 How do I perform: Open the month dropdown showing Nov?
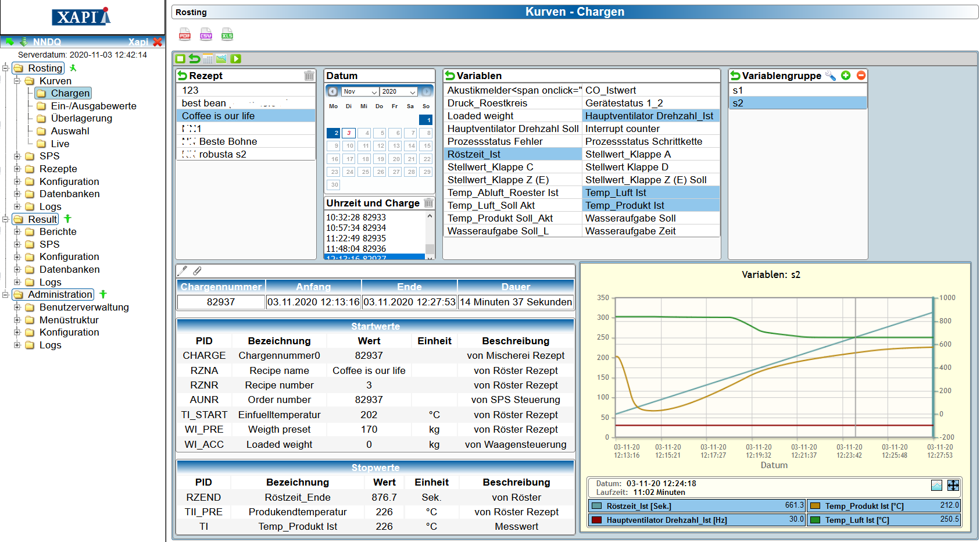point(360,91)
